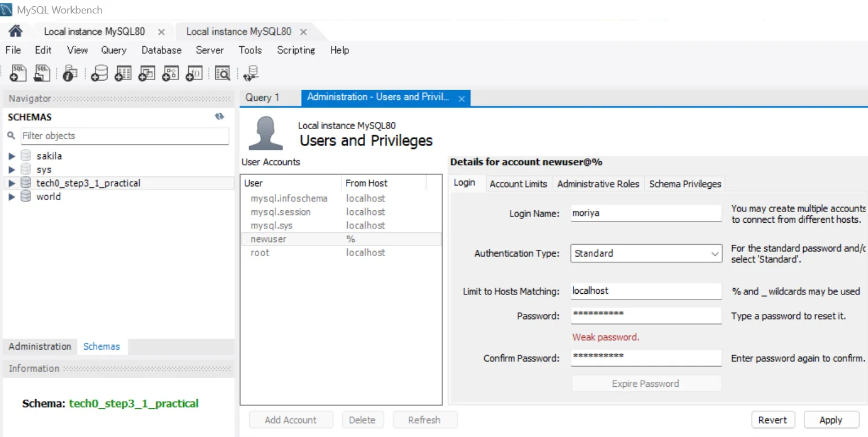868x437 pixels.
Task: Expand the sakila schema
Action: coord(12,156)
